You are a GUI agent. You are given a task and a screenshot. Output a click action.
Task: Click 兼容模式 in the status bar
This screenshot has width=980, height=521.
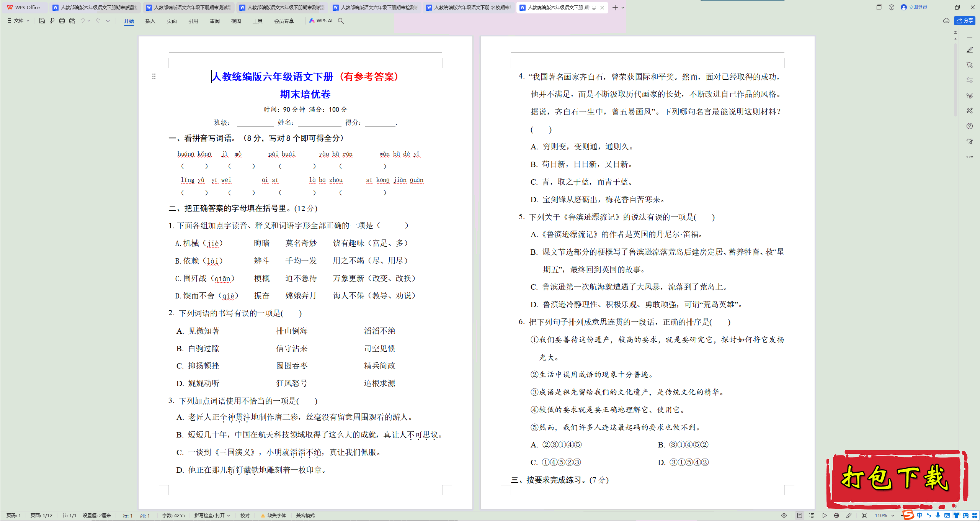point(305,516)
